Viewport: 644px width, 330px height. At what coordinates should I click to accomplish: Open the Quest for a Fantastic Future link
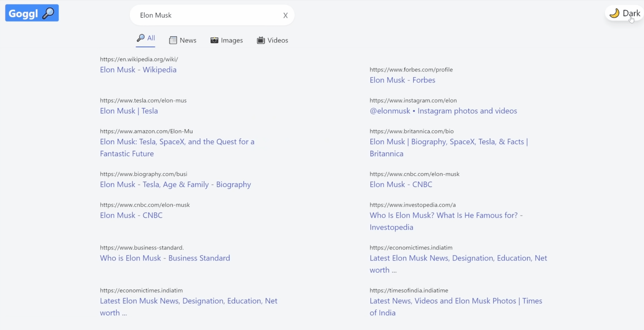(x=177, y=148)
